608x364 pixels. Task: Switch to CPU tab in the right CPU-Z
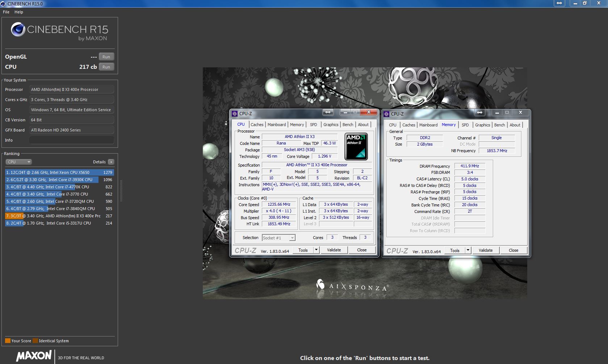(x=393, y=125)
